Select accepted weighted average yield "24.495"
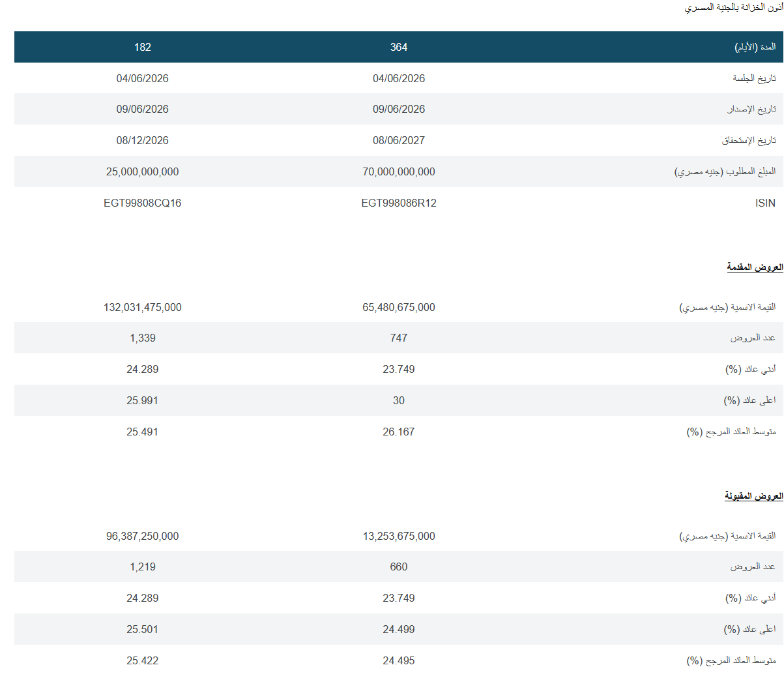 tap(399, 660)
